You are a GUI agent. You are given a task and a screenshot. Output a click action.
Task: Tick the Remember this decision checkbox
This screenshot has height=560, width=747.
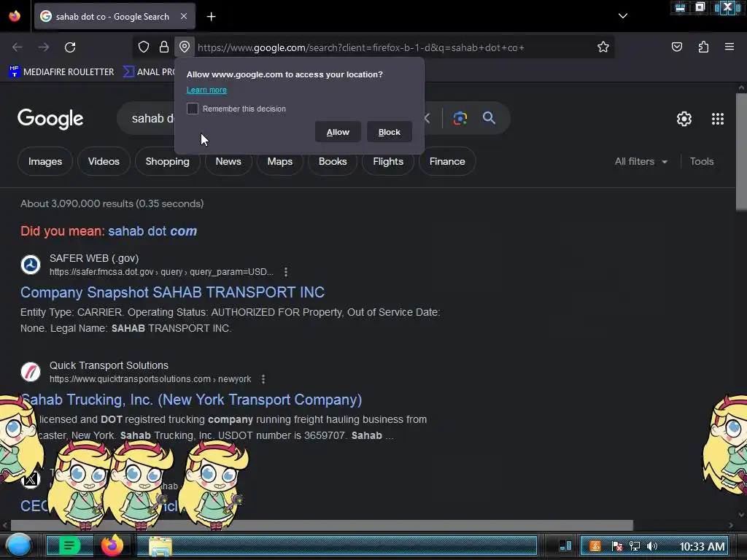click(193, 109)
